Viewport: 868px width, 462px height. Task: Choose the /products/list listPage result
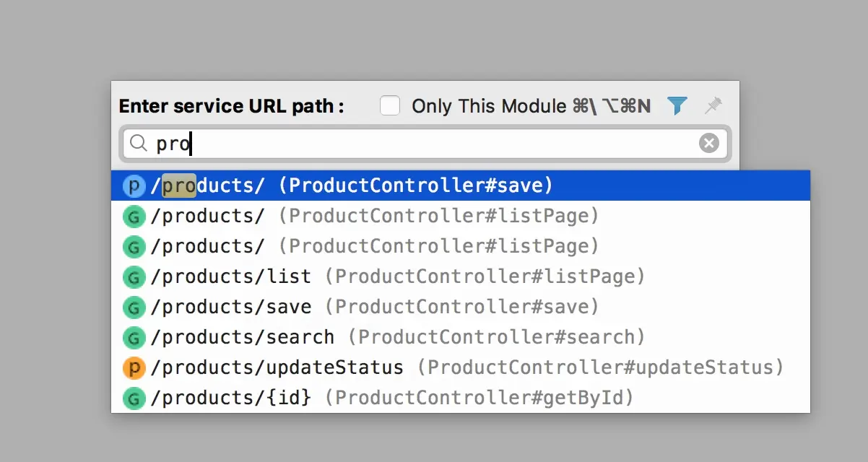[x=397, y=276]
